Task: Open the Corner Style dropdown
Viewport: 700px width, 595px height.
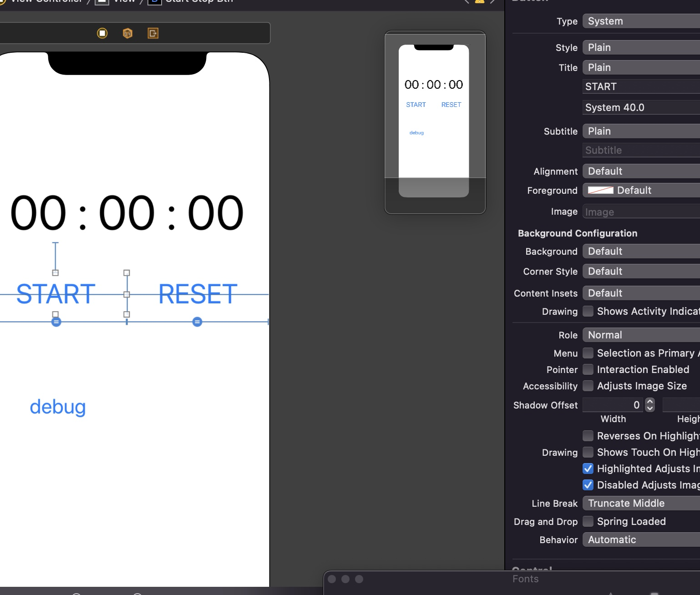Action: [641, 271]
